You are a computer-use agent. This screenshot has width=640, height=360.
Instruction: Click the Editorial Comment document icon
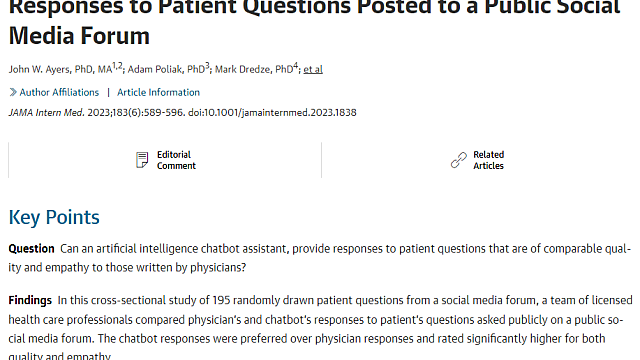coord(142,160)
